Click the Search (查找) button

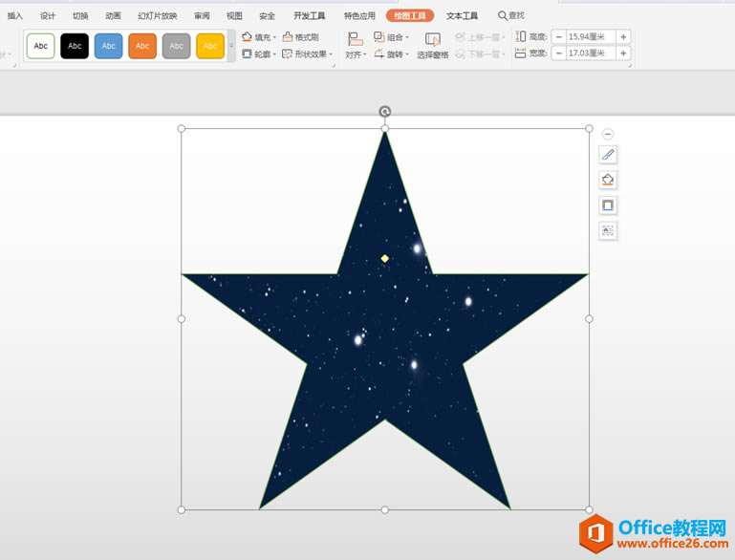point(511,16)
